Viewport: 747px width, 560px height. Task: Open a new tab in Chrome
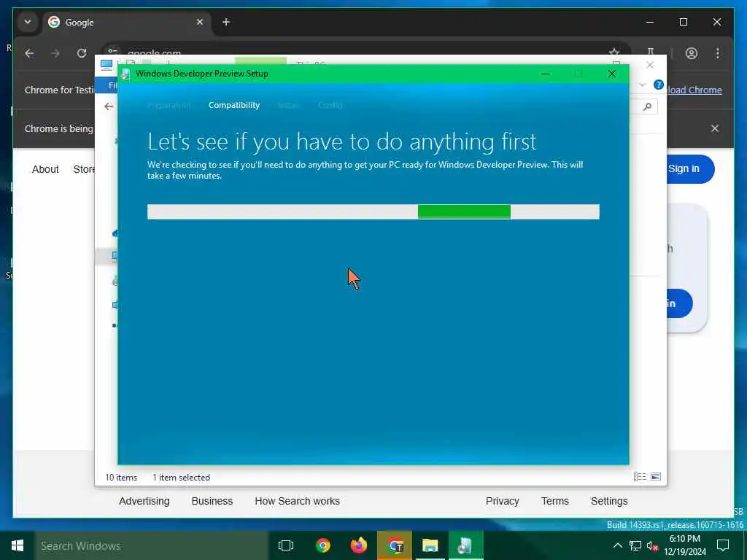[226, 22]
